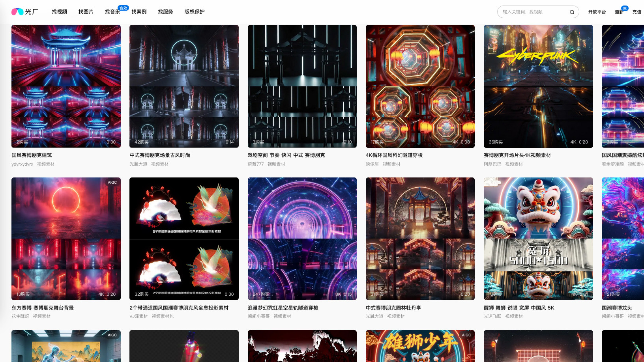Open the 版权保护 menu

click(x=195, y=12)
